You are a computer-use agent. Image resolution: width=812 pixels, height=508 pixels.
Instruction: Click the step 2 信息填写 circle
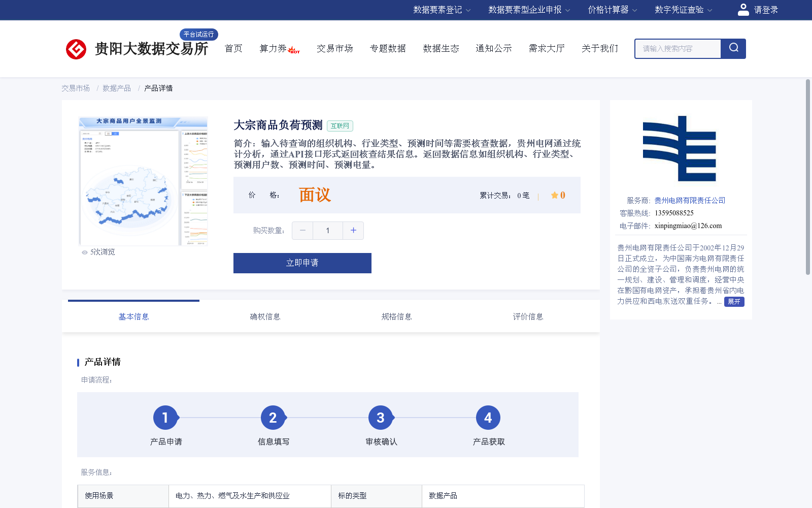[x=273, y=418]
